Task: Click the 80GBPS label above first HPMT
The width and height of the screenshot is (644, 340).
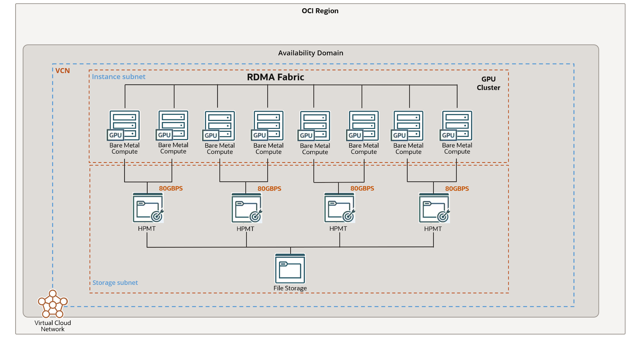Action: click(171, 188)
